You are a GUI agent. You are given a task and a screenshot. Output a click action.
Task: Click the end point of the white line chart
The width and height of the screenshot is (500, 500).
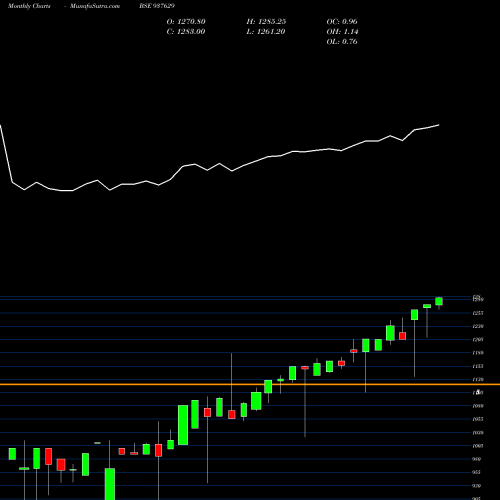point(439,125)
